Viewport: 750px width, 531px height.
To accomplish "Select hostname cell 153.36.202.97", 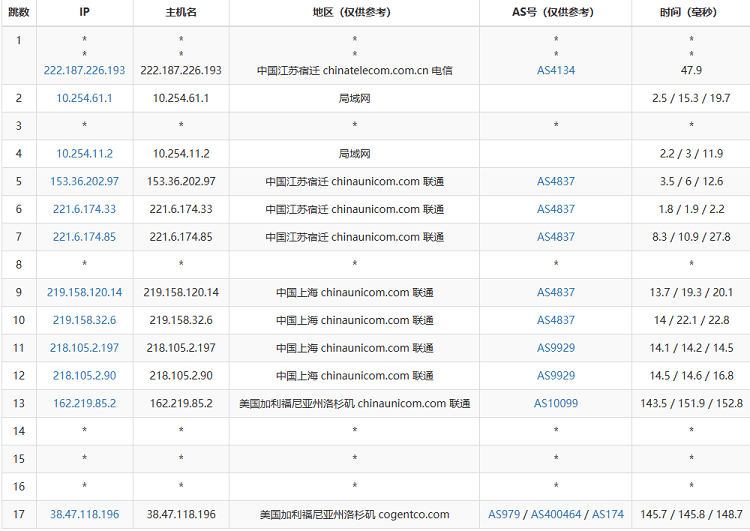I will [x=181, y=181].
